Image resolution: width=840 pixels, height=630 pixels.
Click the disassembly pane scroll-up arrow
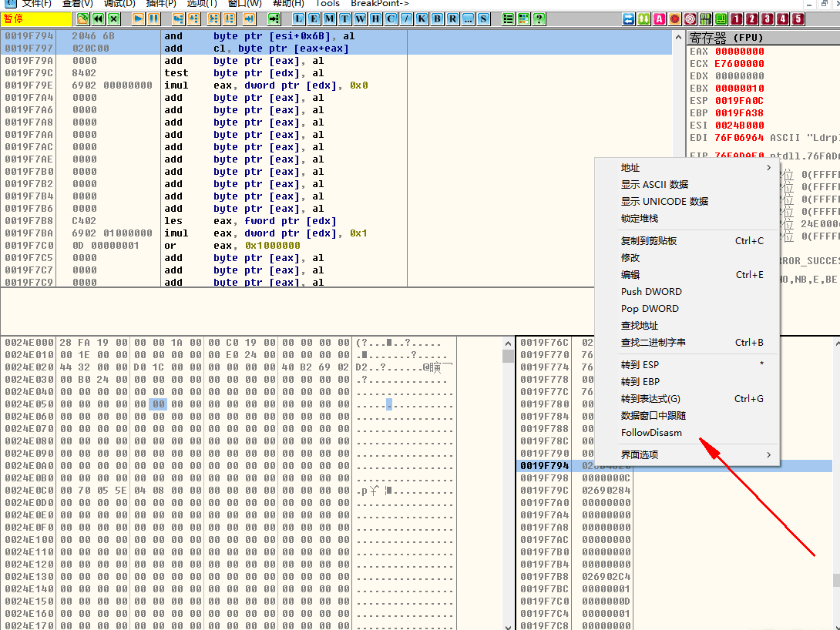pos(678,38)
